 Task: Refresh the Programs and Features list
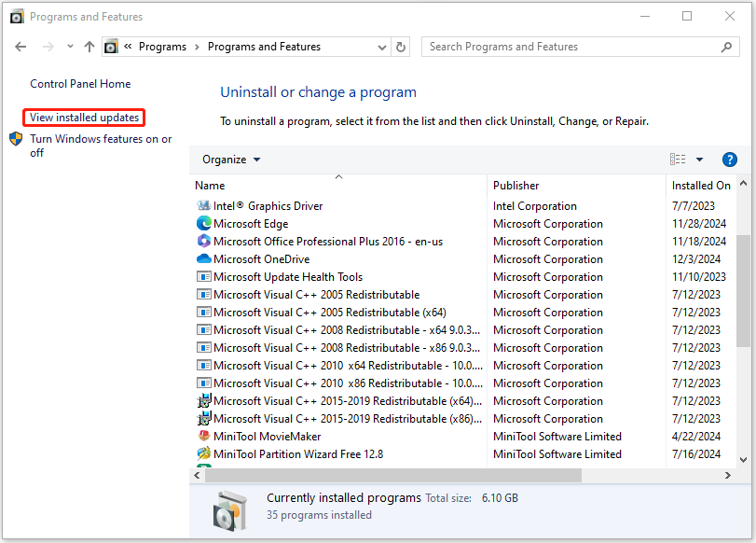click(401, 47)
